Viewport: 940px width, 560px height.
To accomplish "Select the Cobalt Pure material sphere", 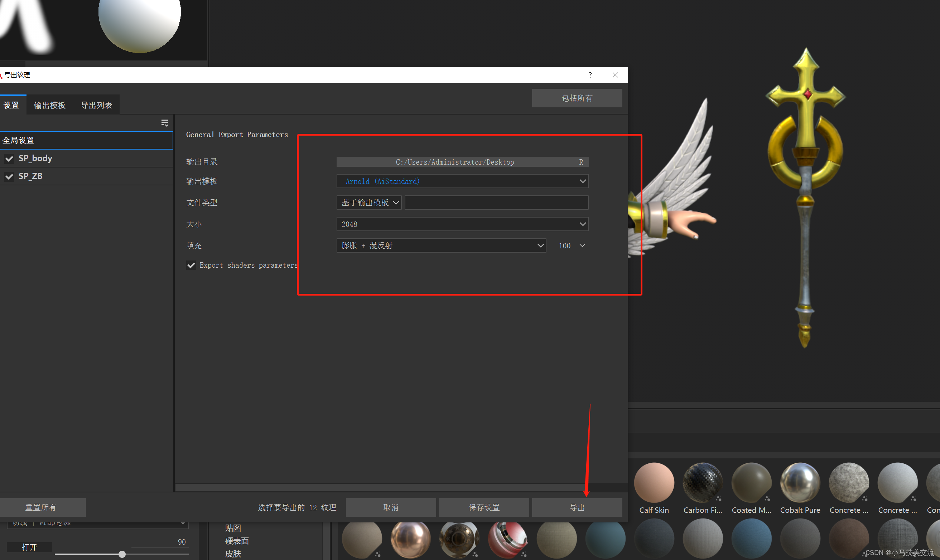I will (800, 482).
